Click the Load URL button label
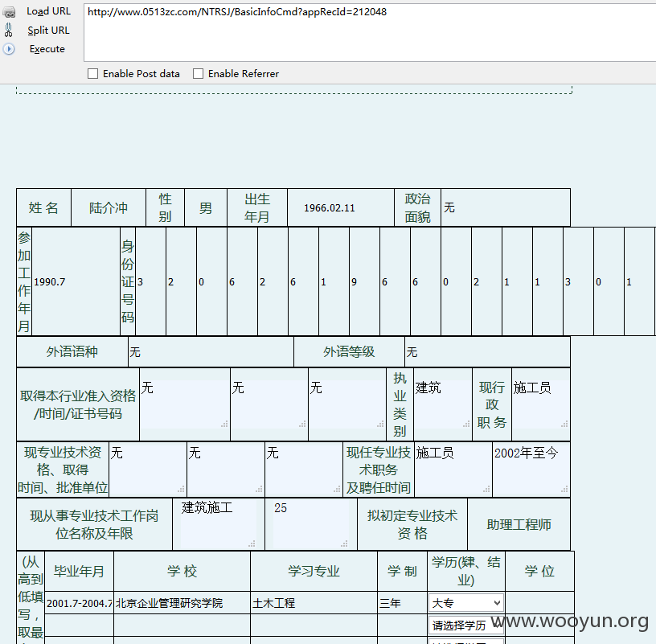The image size is (656, 644). 48,11
